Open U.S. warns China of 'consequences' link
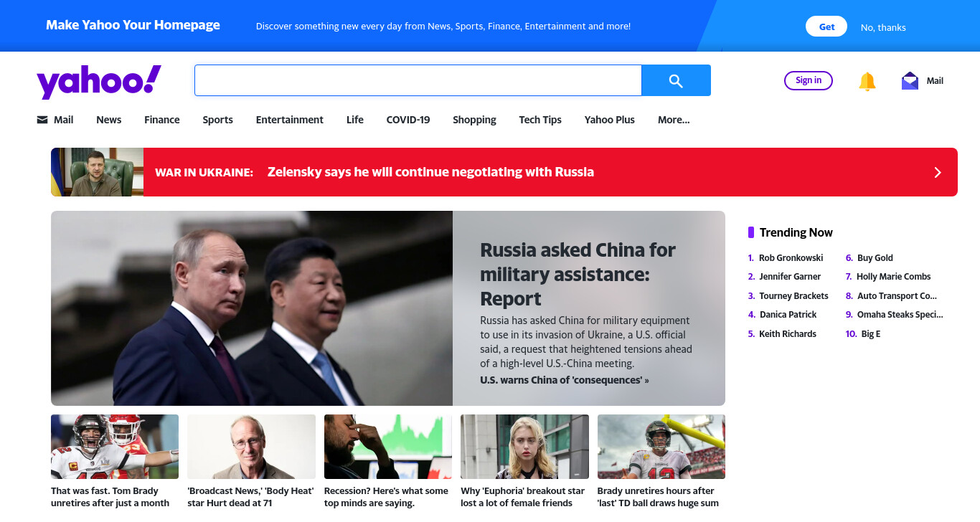This screenshot has height=522, width=980. pyautogui.click(x=564, y=380)
